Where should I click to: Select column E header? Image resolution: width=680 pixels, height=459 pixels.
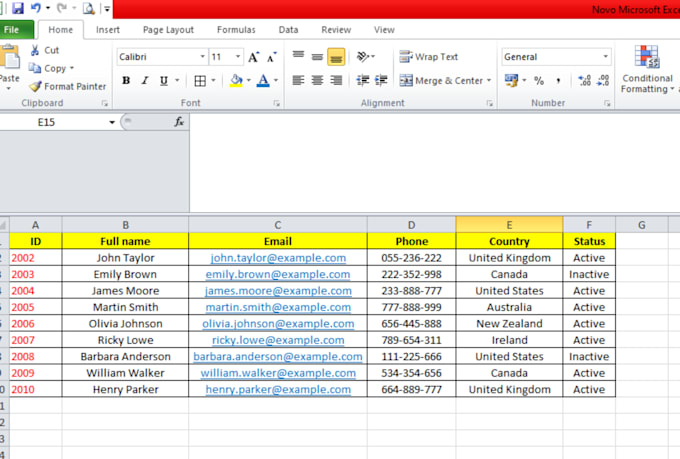(x=509, y=225)
